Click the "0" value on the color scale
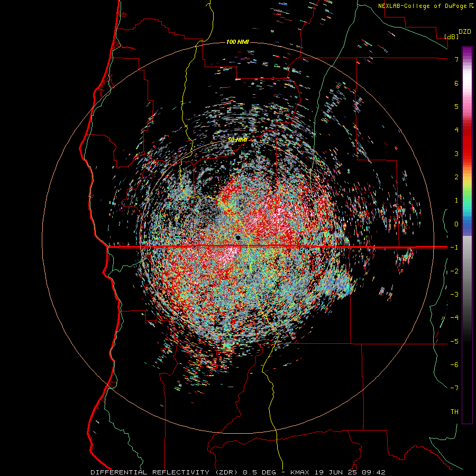The height and width of the screenshot is (476, 476). [x=456, y=224]
